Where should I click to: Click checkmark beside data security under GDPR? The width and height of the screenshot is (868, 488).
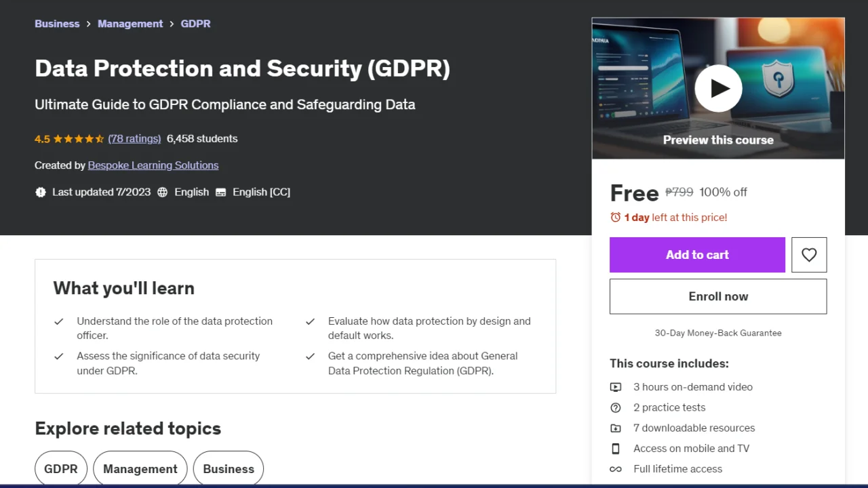[x=59, y=356]
